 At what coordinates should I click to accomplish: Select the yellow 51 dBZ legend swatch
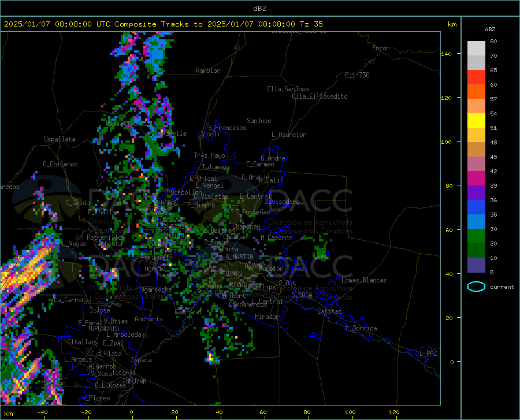(476, 121)
